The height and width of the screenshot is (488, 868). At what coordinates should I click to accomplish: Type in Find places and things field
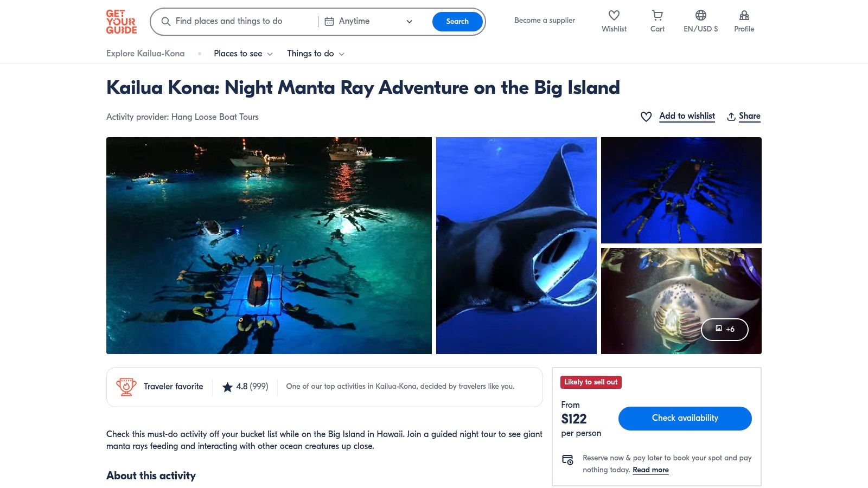pyautogui.click(x=239, y=22)
